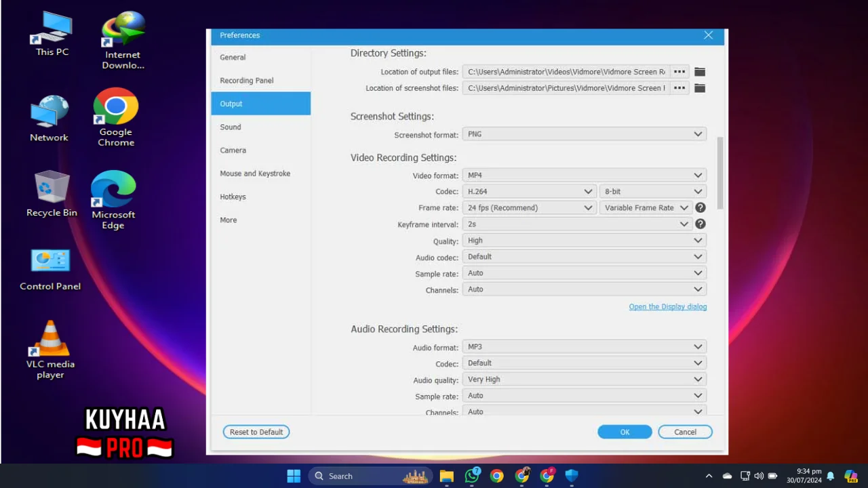
Task: Click screenshot files location path field
Action: (x=566, y=88)
